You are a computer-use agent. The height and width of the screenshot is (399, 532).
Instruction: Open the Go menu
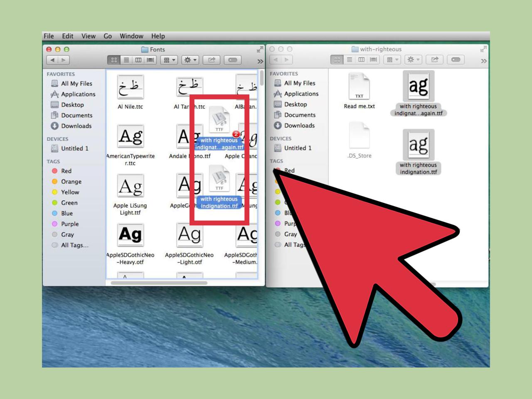(107, 36)
